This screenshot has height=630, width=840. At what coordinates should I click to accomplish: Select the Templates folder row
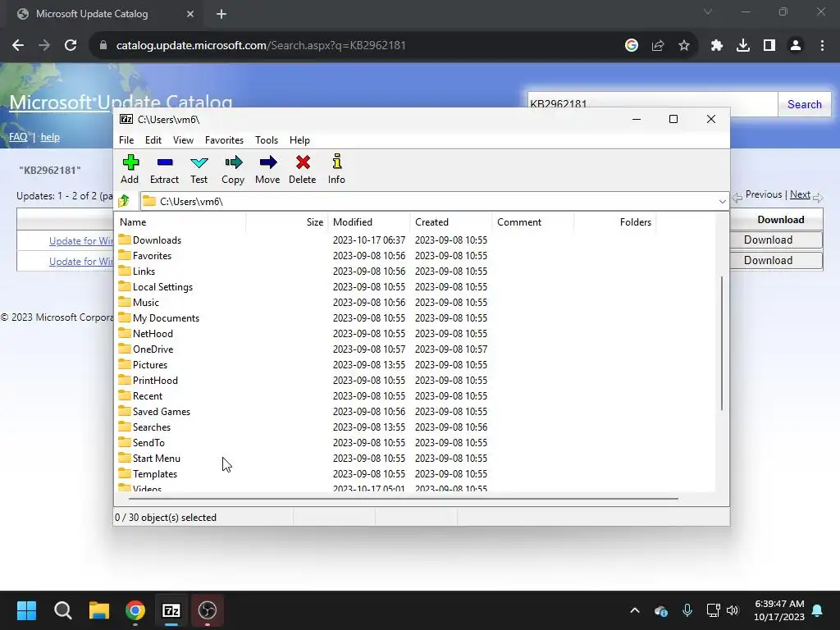pyautogui.click(x=415, y=473)
